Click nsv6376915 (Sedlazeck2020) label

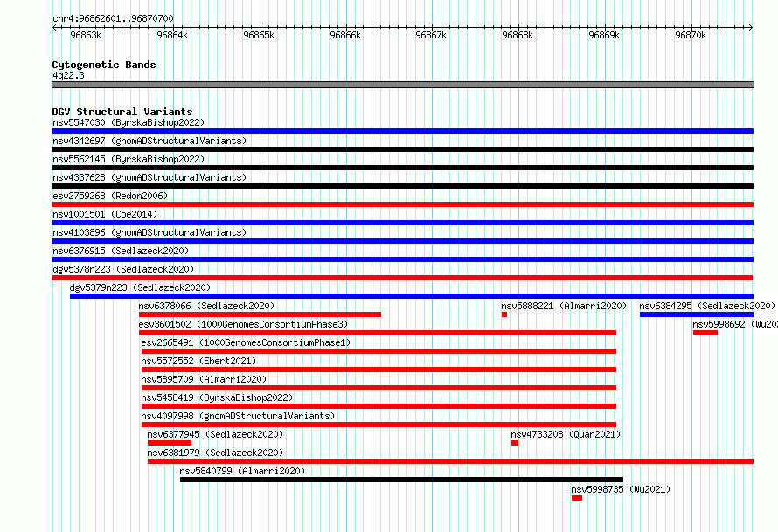pyautogui.click(x=121, y=251)
